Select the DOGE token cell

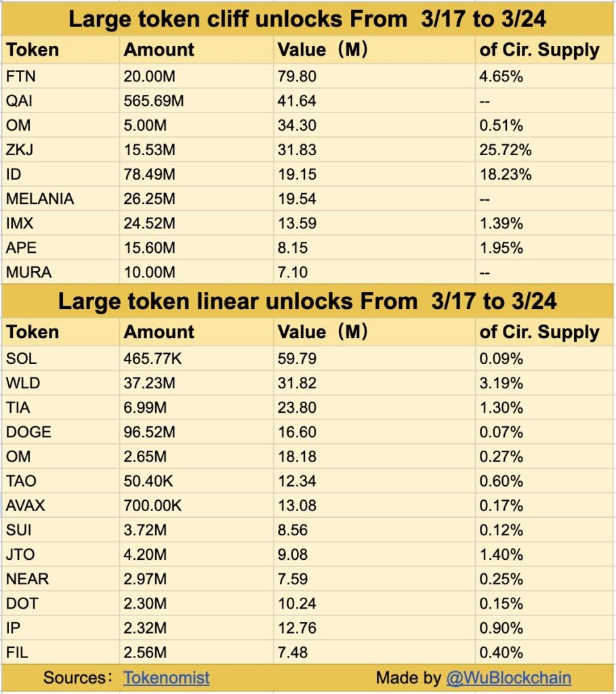tap(28, 432)
